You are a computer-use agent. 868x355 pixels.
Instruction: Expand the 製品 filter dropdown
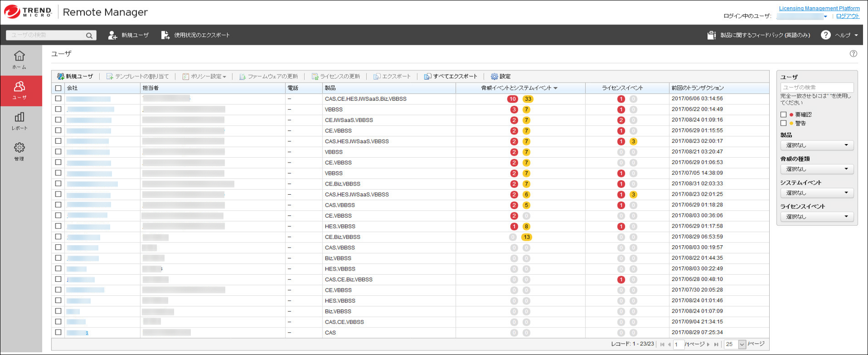(817, 145)
